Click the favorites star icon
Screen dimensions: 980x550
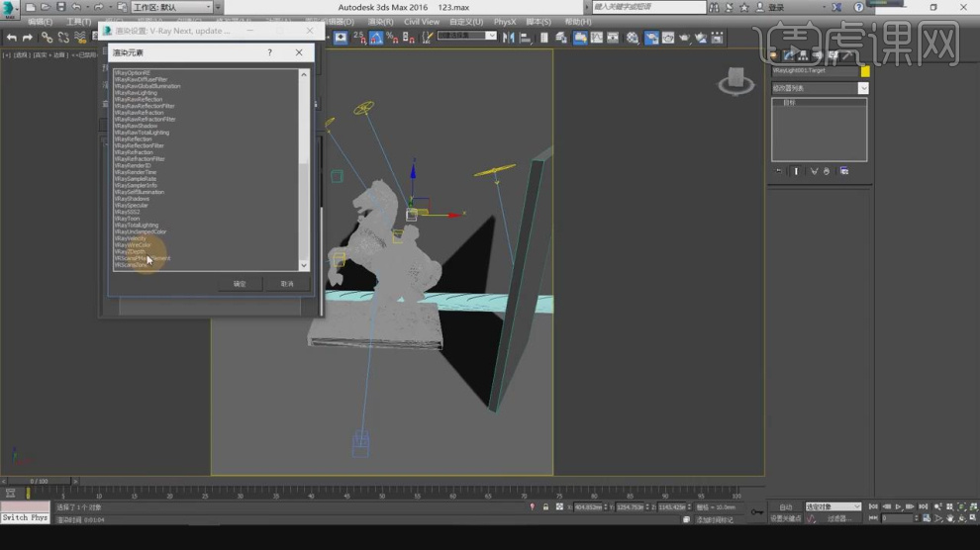[x=743, y=8]
